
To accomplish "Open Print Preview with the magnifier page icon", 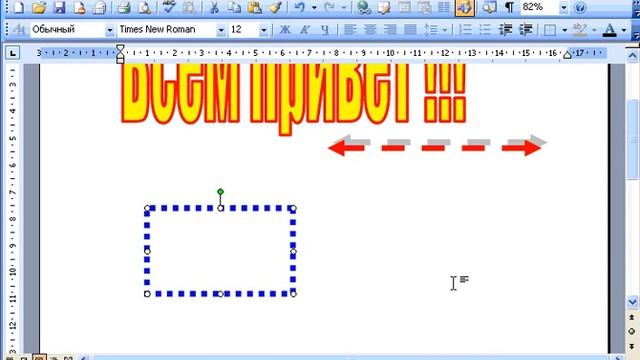I will [145, 7].
